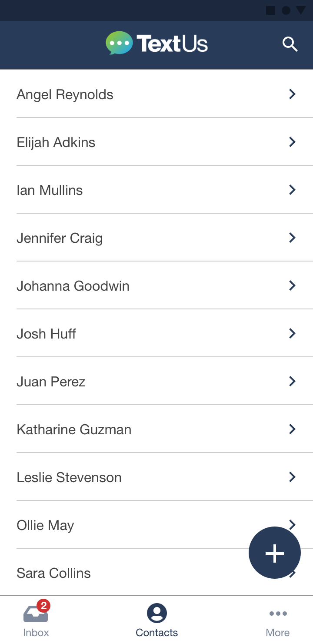Select Josh Huff from the list
The height and width of the screenshot is (644, 313).
[x=156, y=333]
